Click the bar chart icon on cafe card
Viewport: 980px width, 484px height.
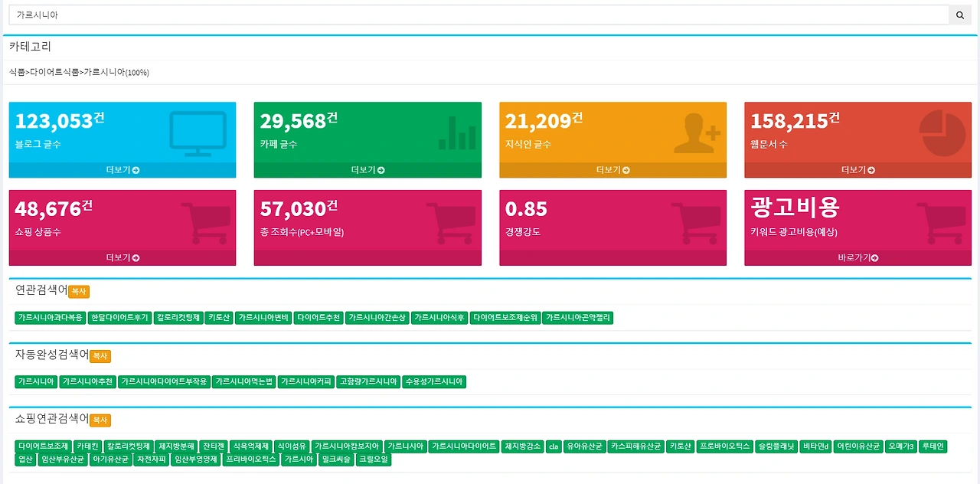coord(457,133)
